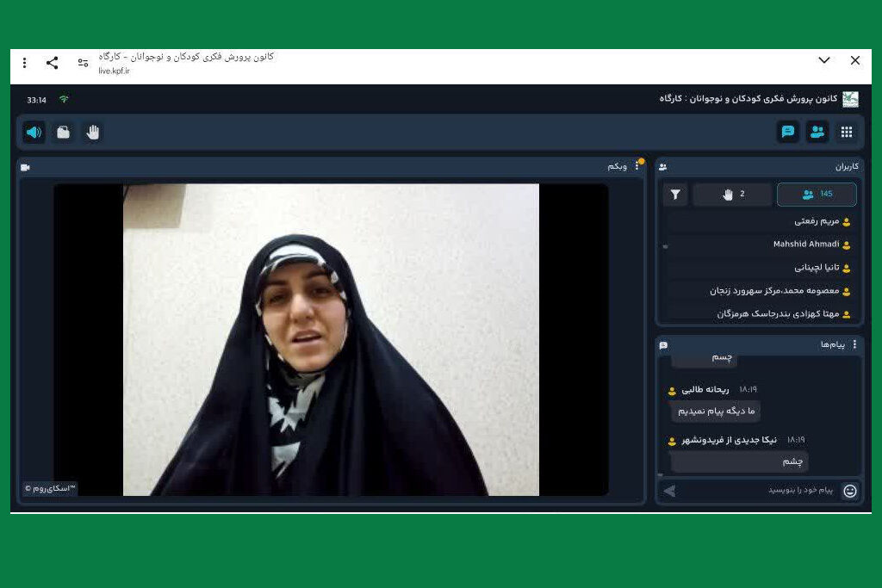This screenshot has width=882, height=588.
Task: Show the 2 raised hands tab
Action: [x=732, y=195]
